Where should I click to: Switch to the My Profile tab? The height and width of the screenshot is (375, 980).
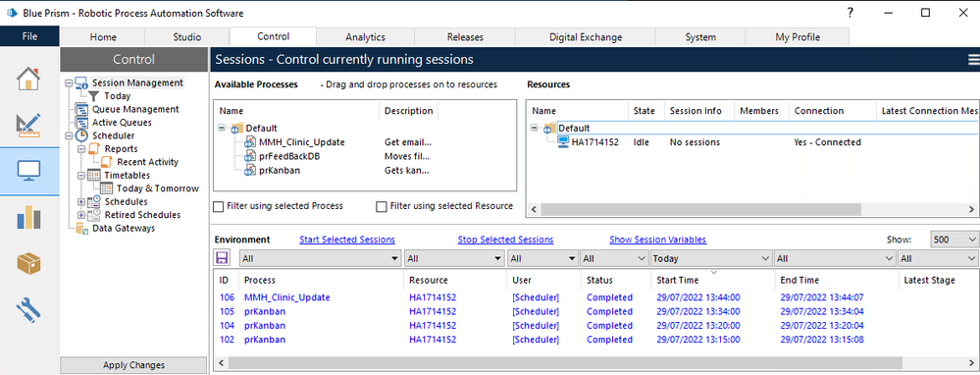click(798, 37)
